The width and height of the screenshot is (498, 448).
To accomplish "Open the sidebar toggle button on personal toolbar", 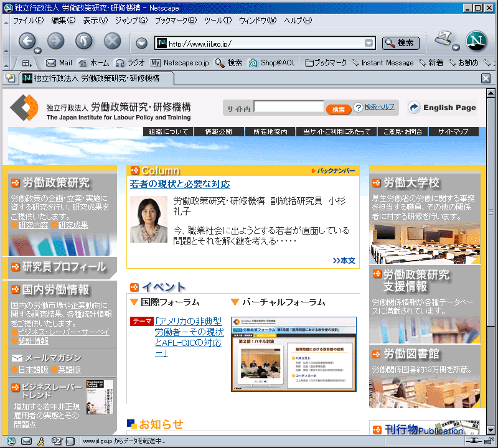I will click(26, 63).
